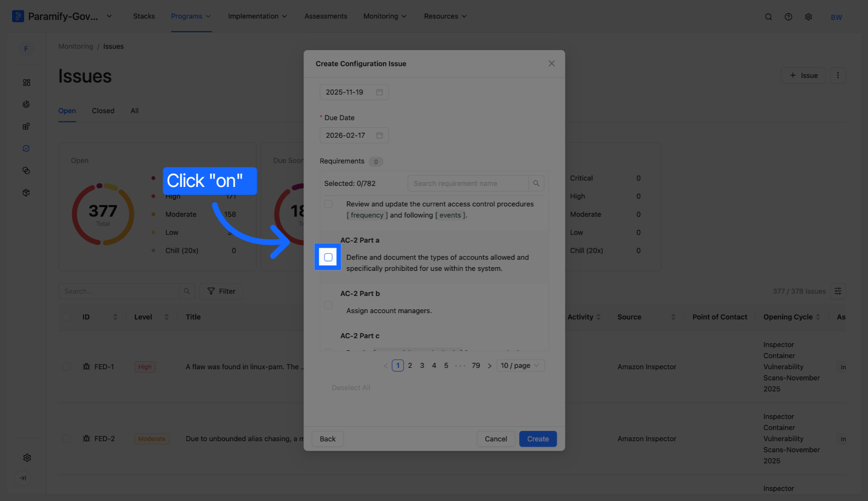
Task: Open the Paramify-Gov workspace dropdown
Action: (109, 16)
